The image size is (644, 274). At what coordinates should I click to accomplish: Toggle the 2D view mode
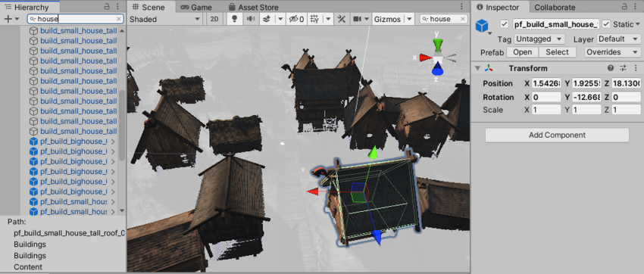[214, 19]
